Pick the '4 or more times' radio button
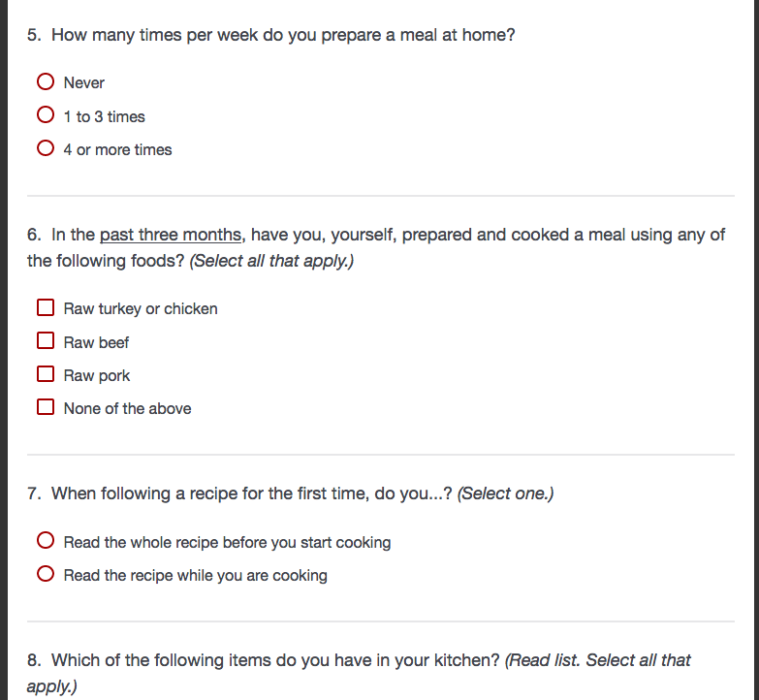Viewport: 759px width, 700px height. coord(46,148)
